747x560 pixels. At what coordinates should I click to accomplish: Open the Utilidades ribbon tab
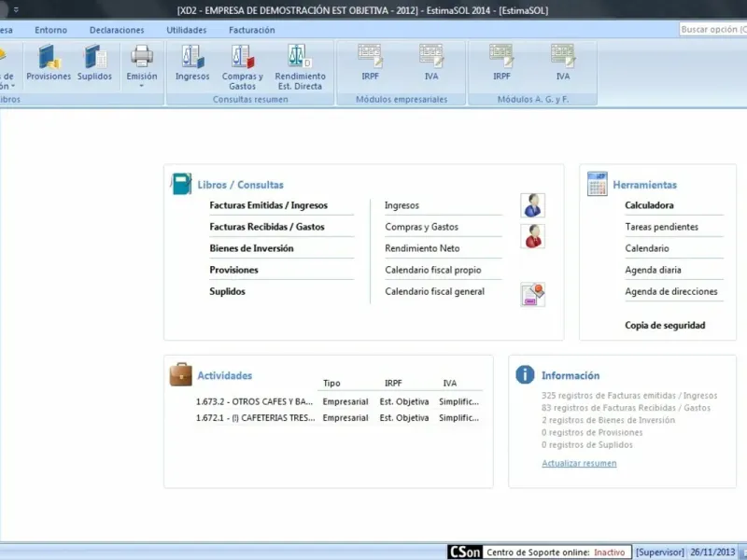point(186,30)
